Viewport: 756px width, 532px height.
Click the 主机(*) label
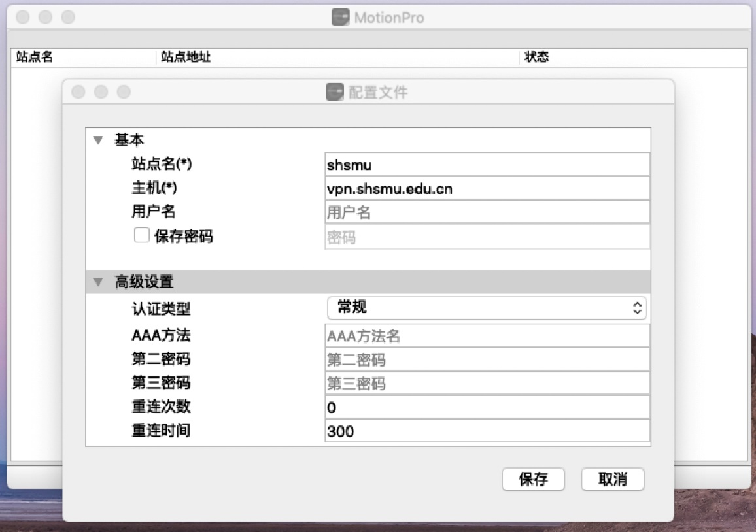pos(154,188)
